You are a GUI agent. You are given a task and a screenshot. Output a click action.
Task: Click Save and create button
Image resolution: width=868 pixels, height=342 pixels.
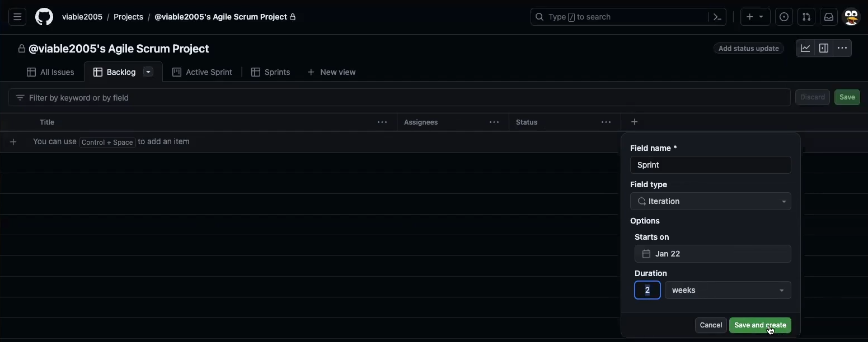click(x=759, y=325)
